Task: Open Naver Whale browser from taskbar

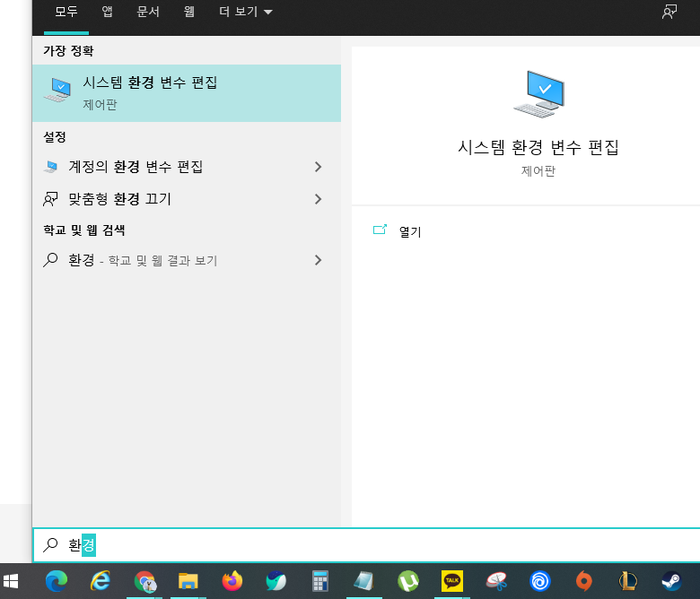Action: 276,581
